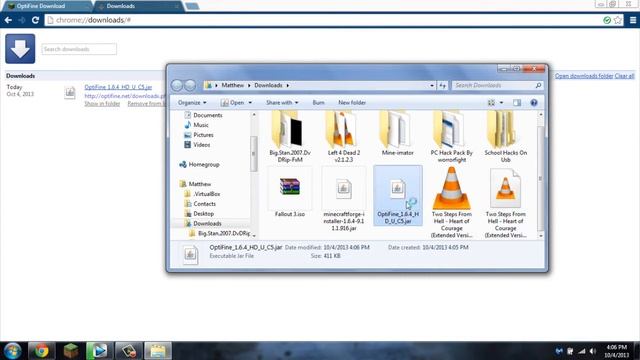Click the Chrome back arrow
Screen dimensions: 640x360
(x=8, y=20)
